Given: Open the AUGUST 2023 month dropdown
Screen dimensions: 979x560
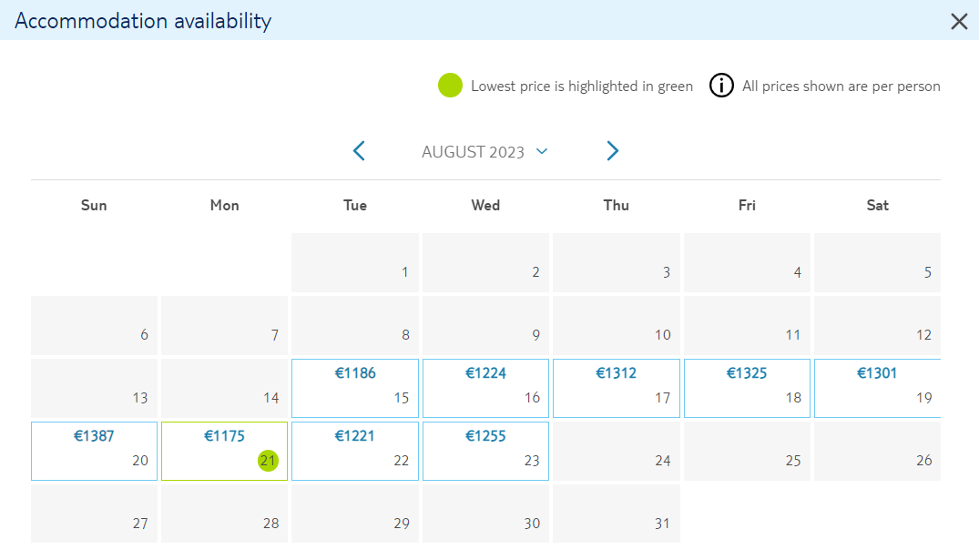Looking at the screenshot, I should click(x=485, y=152).
